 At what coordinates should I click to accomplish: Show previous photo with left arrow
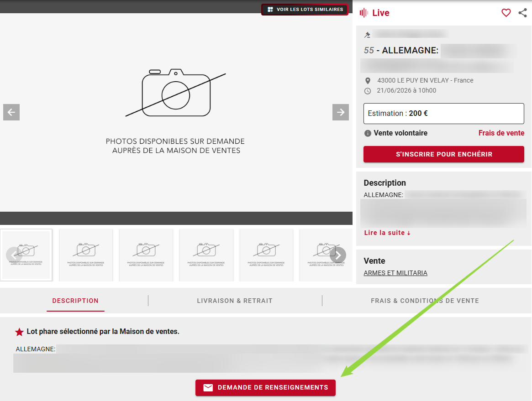click(x=11, y=112)
